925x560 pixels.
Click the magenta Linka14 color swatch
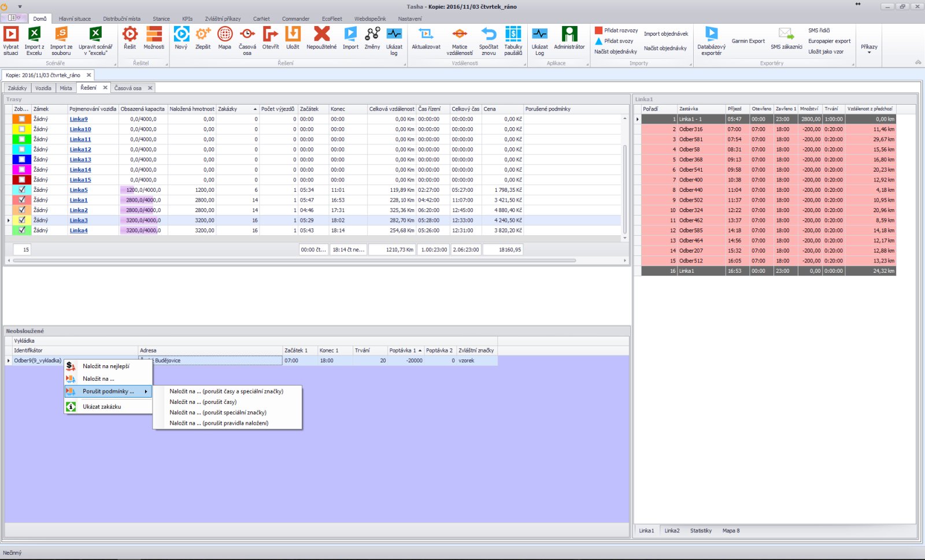[22, 169]
